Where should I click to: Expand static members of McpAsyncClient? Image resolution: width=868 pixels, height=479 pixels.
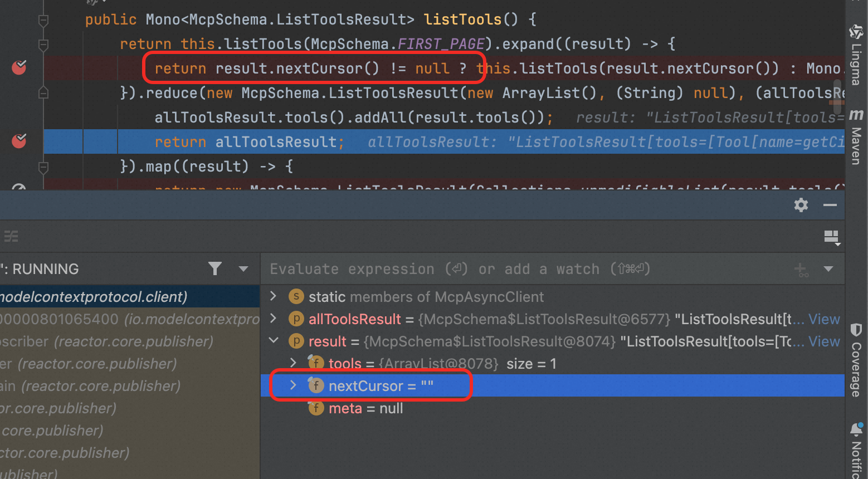click(273, 296)
